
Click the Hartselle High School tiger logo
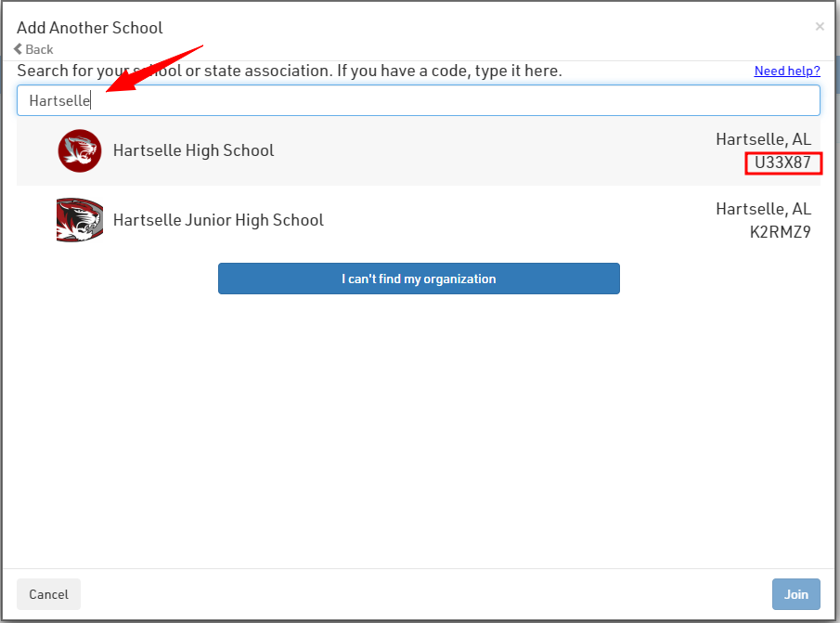click(x=79, y=150)
